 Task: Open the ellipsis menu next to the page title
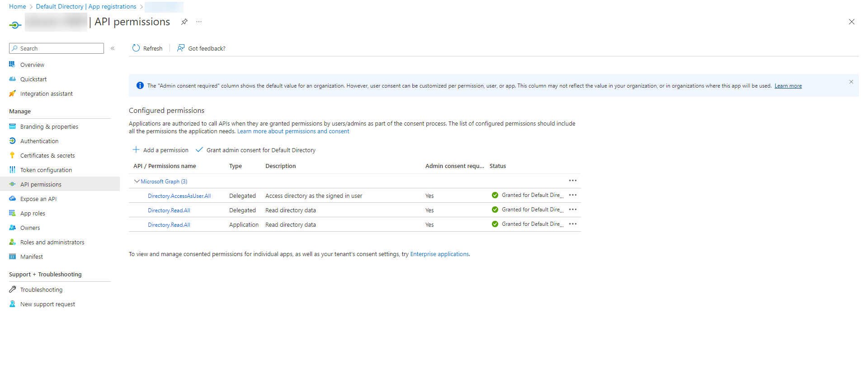[x=199, y=22]
